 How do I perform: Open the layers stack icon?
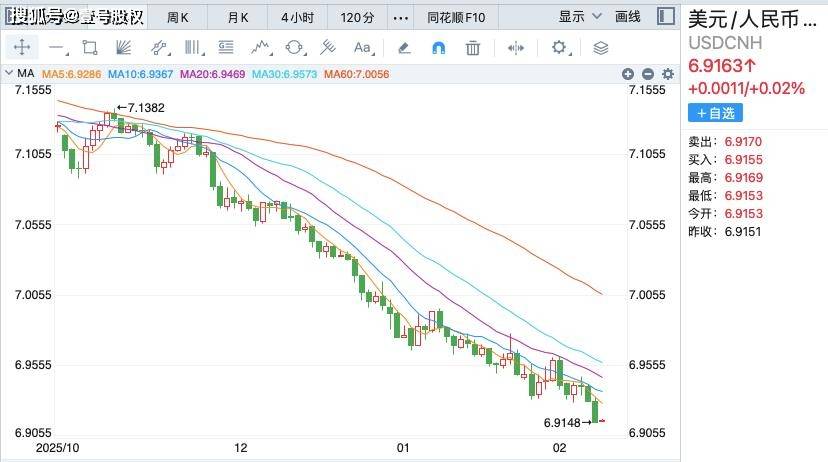click(600, 47)
